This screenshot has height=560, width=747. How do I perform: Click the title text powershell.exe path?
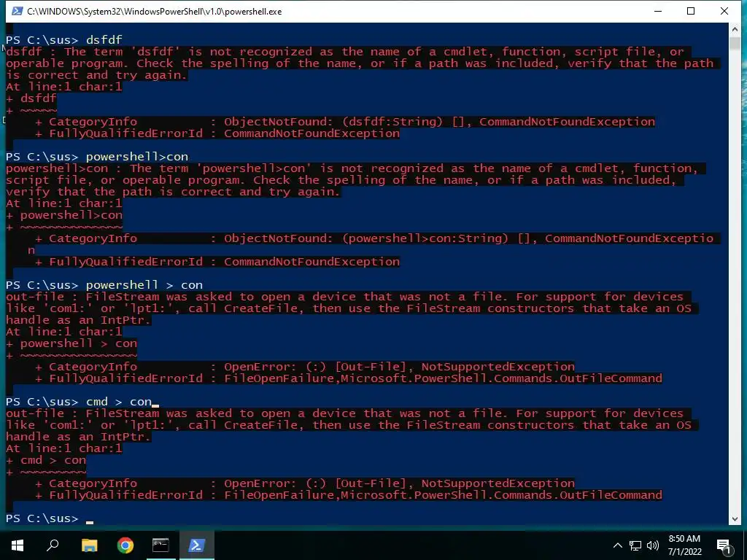[x=155, y=12]
